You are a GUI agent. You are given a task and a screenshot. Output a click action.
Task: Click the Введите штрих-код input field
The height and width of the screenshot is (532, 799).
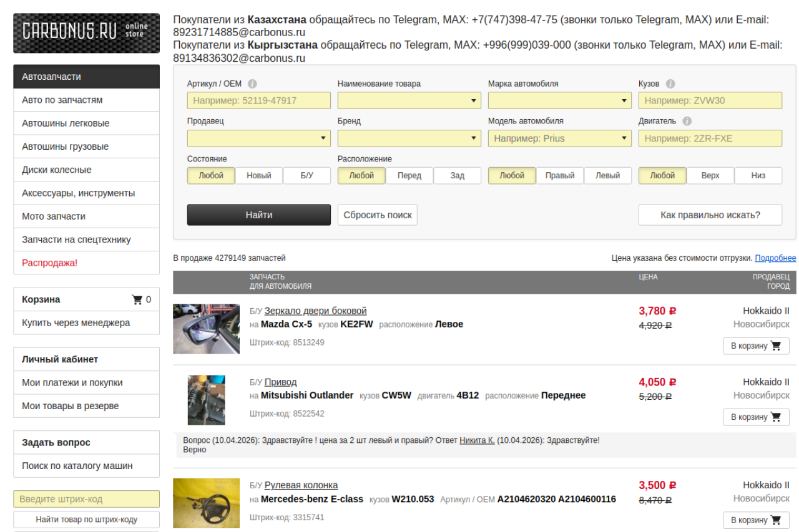point(86,500)
